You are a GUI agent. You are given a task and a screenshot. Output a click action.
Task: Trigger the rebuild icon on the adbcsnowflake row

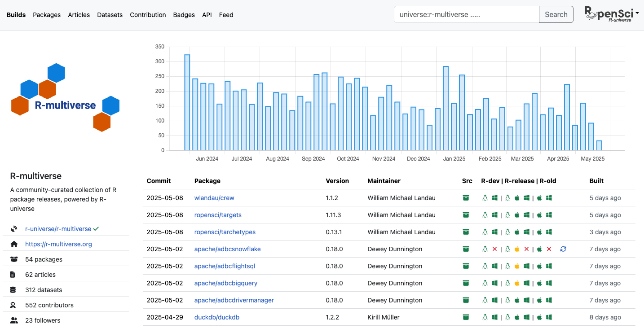[563, 249]
